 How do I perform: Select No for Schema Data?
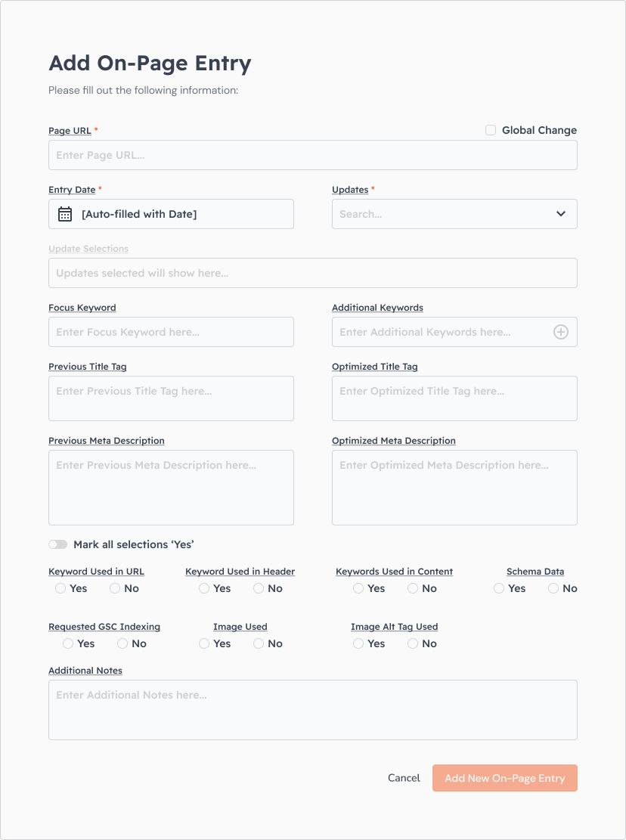point(553,588)
